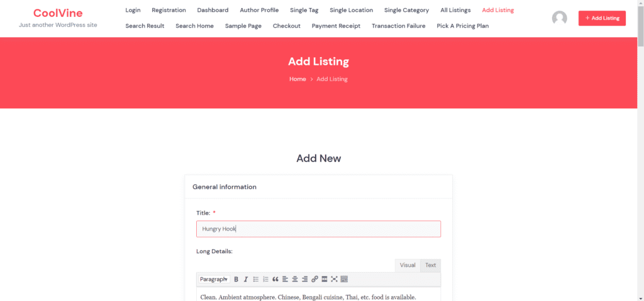Insert a numbered list

click(x=265, y=279)
